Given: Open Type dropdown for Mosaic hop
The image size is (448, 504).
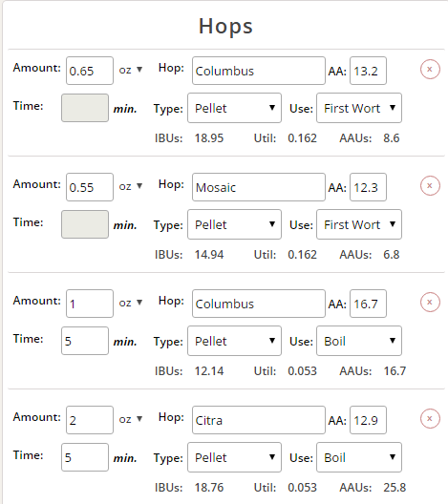Looking at the screenshot, I should [x=234, y=224].
